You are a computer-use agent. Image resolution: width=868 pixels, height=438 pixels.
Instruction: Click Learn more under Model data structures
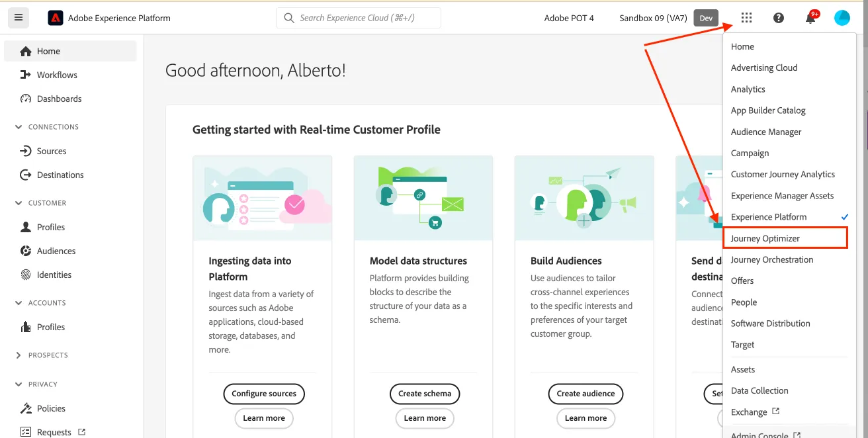pyautogui.click(x=425, y=418)
